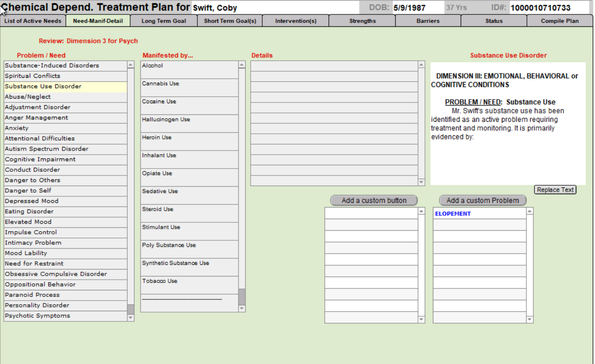595x364 pixels.
Task: Select the ELOPEMENT custom problem
Action: (x=479, y=213)
